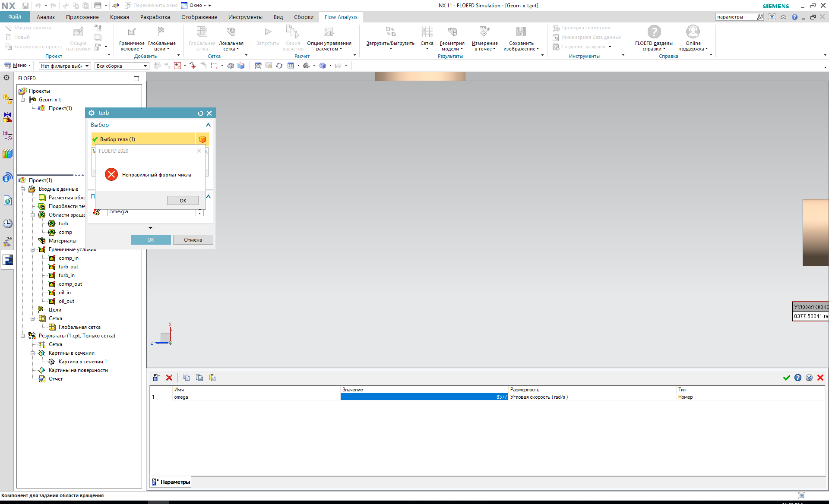This screenshot has height=504, width=829.
Task: Open the books Reuse Library sidebar icon
Action: tap(7, 154)
